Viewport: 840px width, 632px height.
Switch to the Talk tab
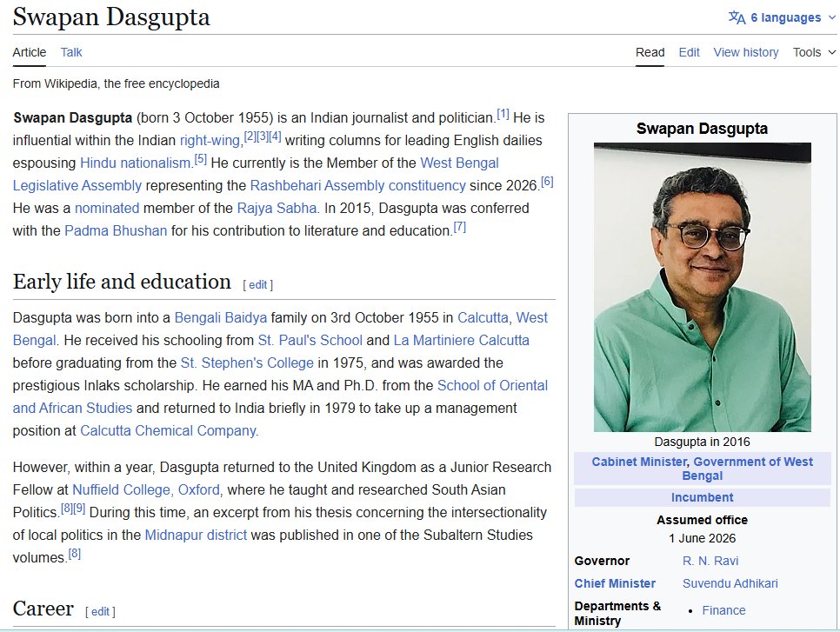[x=71, y=52]
